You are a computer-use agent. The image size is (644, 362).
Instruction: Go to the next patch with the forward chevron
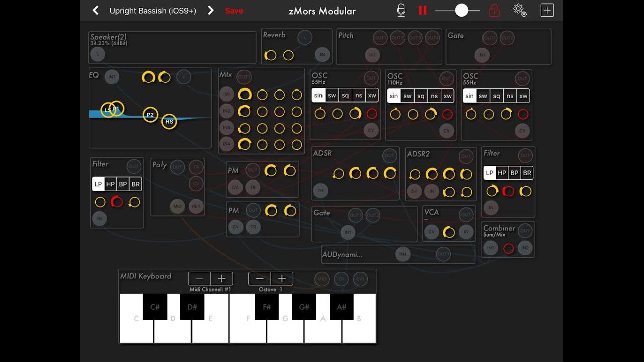[x=211, y=10]
